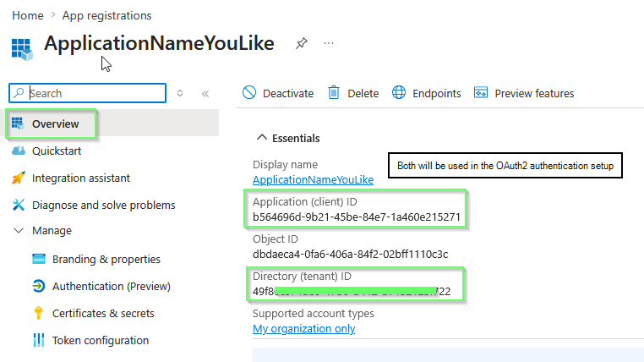
Task: Click the Endpoints globe icon
Action: point(399,93)
